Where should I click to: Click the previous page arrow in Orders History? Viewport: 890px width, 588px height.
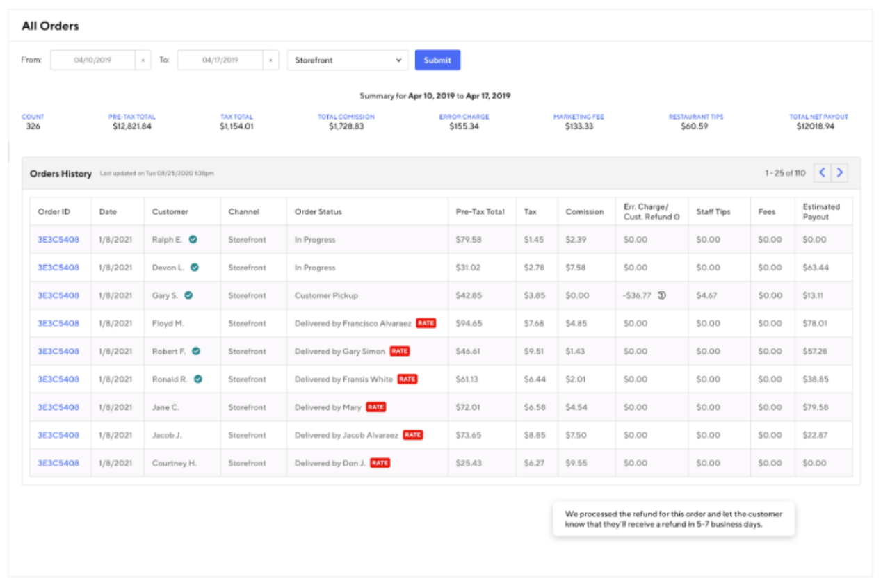click(822, 172)
